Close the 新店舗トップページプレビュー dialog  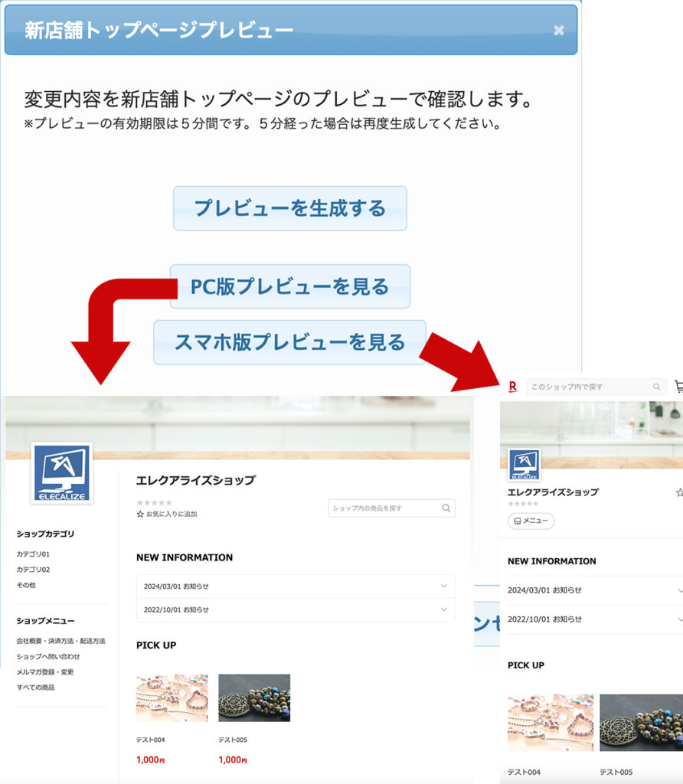pos(559,31)
